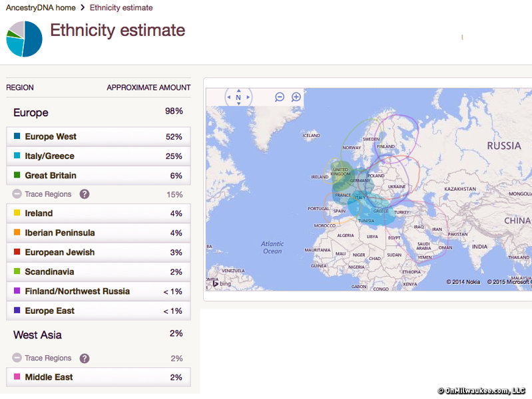Open the Scandinavia 2% row
The width and height of the screenshot is (532, 399).
pyautogui.click(x=99, y=271)
